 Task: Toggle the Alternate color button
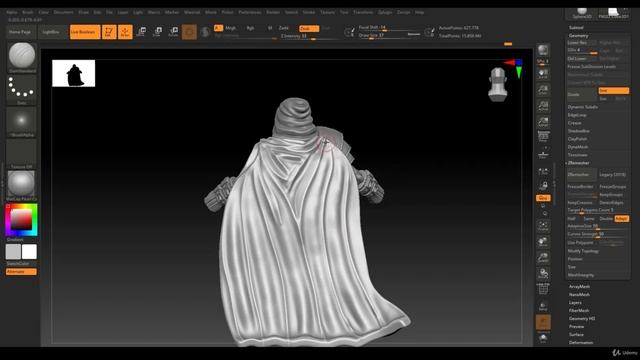pyautogui.click(x=21, y=272)
